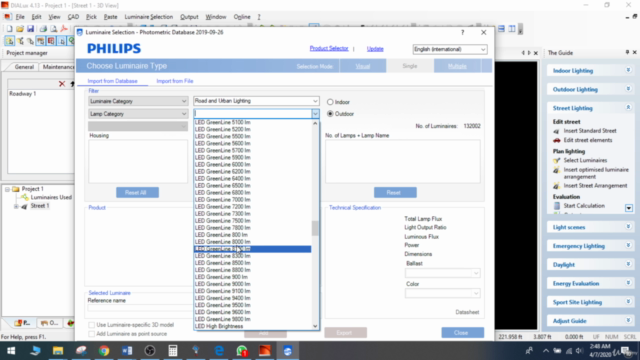
Task: Switch to Import from Database tab
Action: pyautogui.click(x=112, y=81)
